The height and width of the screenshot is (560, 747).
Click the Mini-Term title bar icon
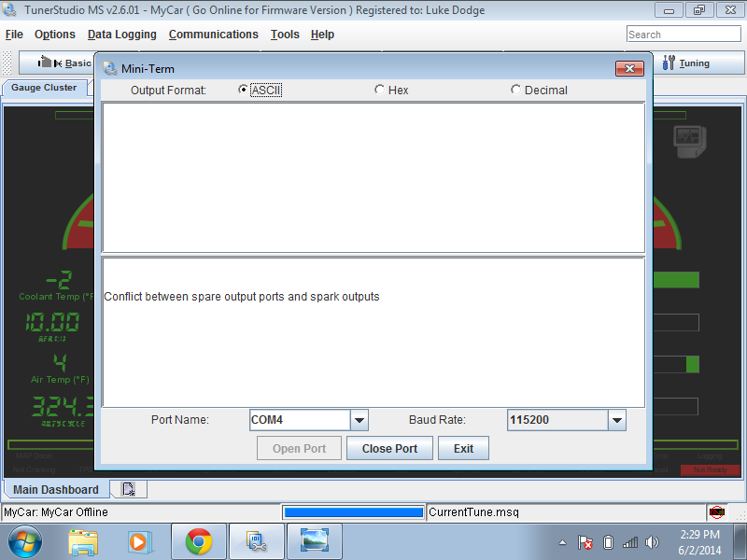click(110, 68)
